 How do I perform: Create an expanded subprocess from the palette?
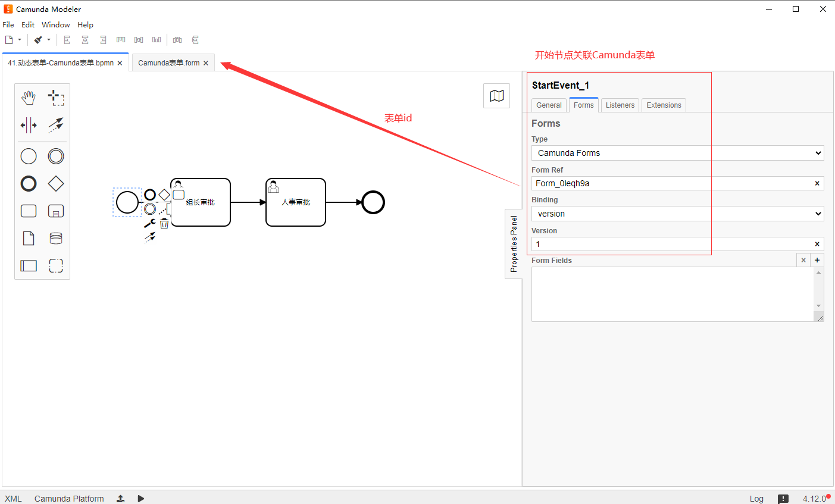(56, 211)
